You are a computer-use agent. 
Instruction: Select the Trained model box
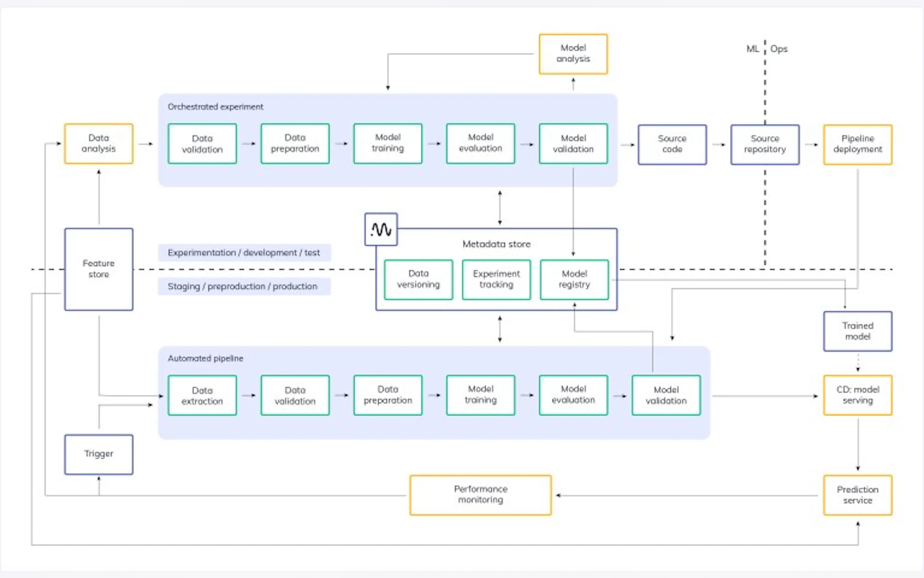point(857,332)
